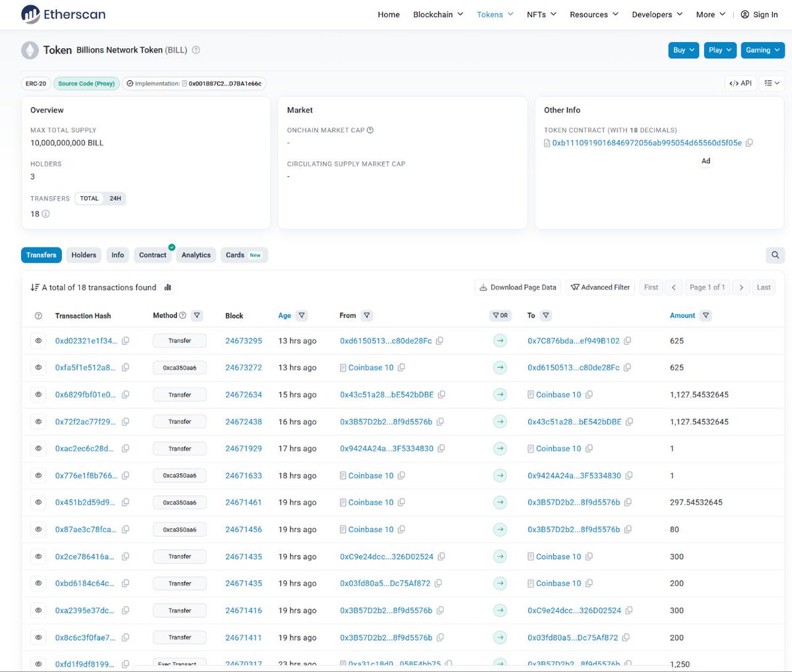Open implementation address 0x001B87C2...D7BA1e66c
This screenshot has height=672, width=792.
pyautogui.click(x=225, y=84)
